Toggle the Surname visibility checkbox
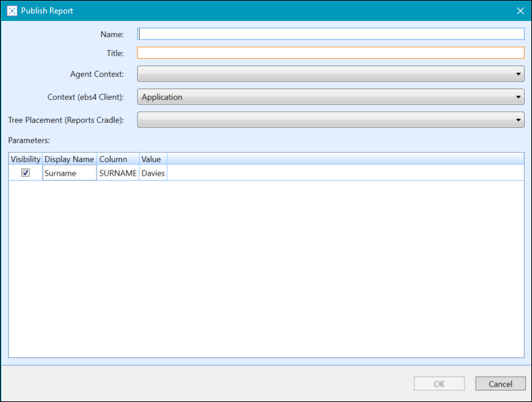This screenshot has width=532, height=402. point(26,173)
